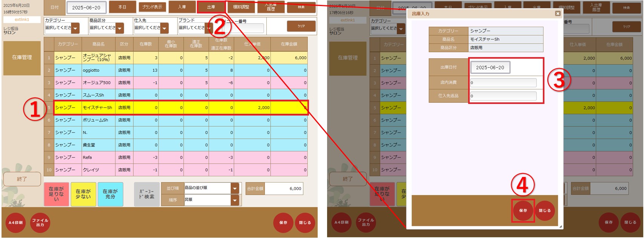Select the 資生堂 product row
Viewport: 644px width, 238px height.
tap(176, 145)
